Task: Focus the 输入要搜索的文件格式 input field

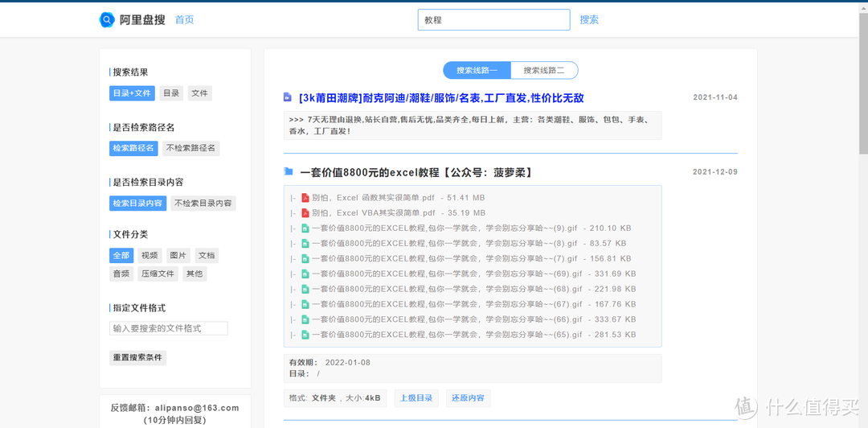Action: 168,328
